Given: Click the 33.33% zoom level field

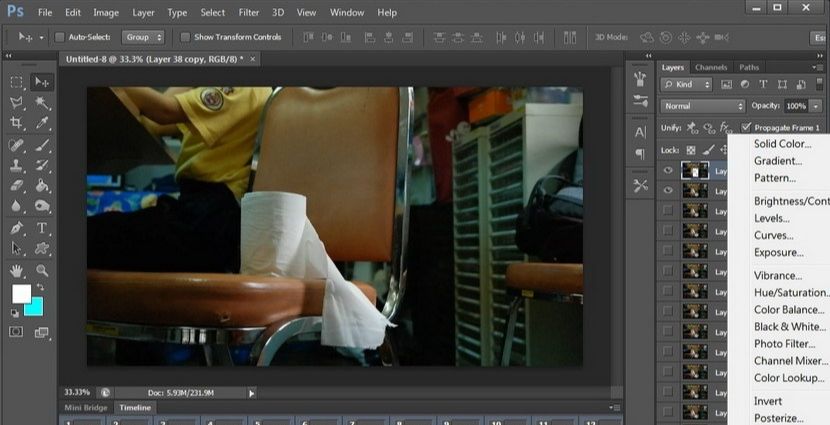Looking at the screenshot, I should (x=77, y=392).
